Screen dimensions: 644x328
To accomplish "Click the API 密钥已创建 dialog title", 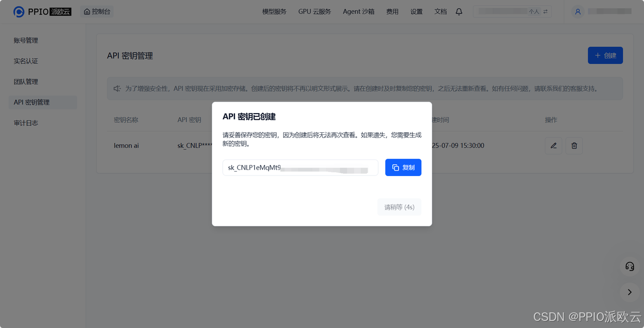I will click(x=249, y=117).
